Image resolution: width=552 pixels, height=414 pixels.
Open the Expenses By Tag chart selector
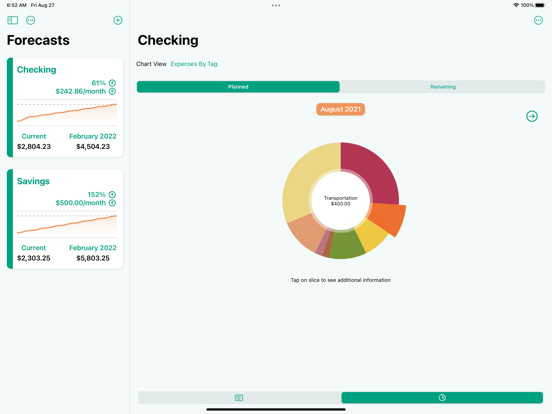click(194, 64)
